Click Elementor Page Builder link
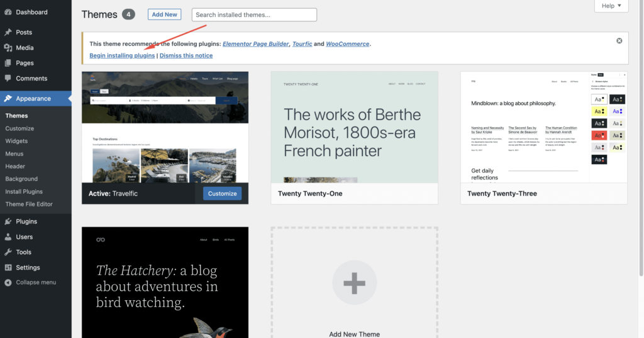The image size is (644, 338). click(255, 43)
